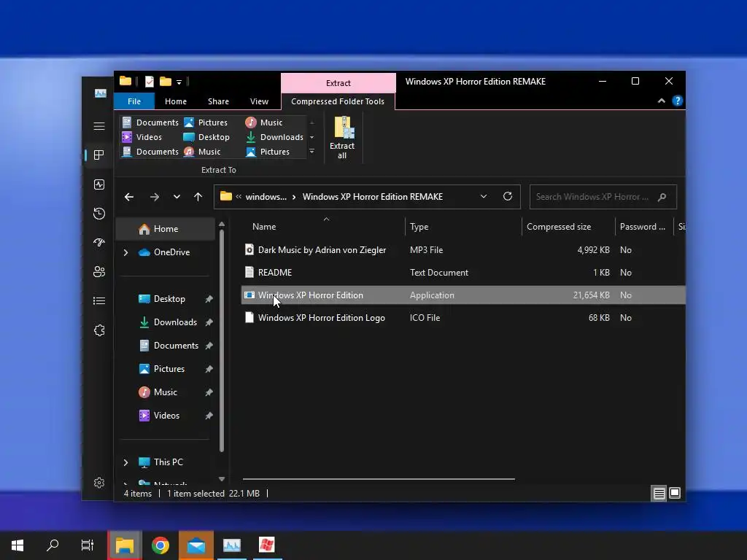
Task: Sort by Compressed size column header
Action: (568, 227)
